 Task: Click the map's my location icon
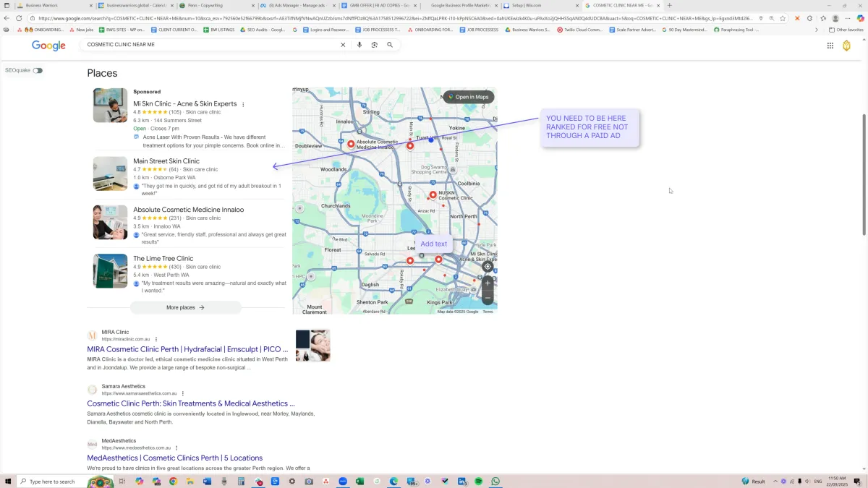click(x=488, y=266)
